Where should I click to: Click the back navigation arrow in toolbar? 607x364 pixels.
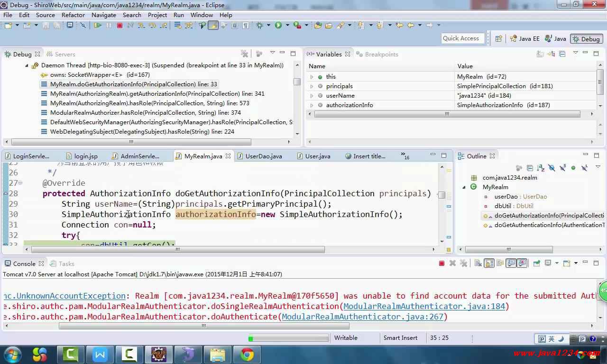[411, 25]
